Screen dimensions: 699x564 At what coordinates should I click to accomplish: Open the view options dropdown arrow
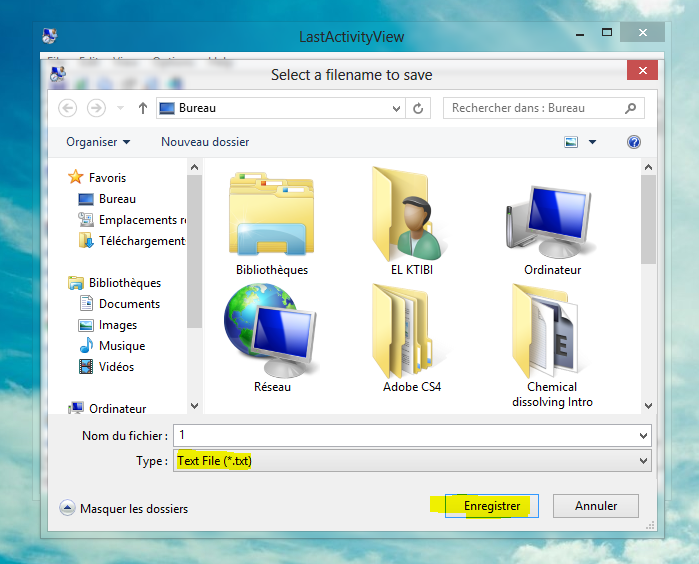pos(592,142)
